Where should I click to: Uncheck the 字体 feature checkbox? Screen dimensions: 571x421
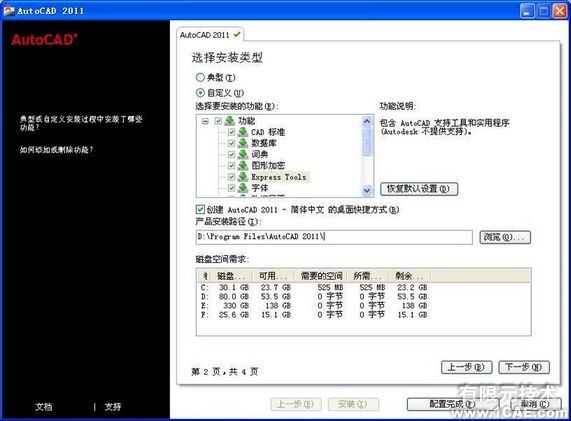pos(231,188)
